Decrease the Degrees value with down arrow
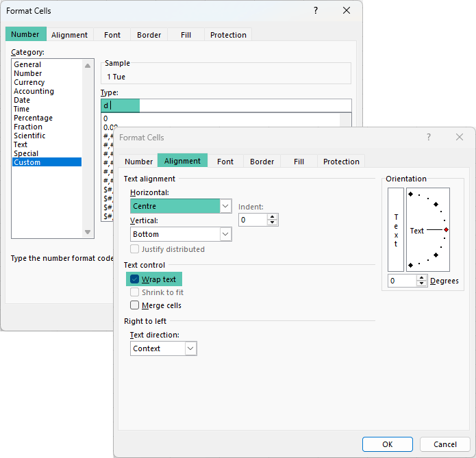Screen dimensions: 476x458 click(421, 283)
